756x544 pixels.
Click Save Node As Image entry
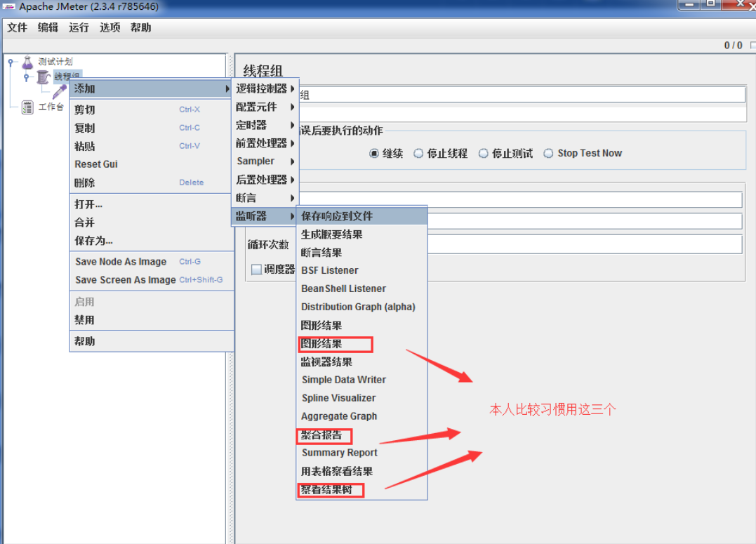[x=121, y=262]
